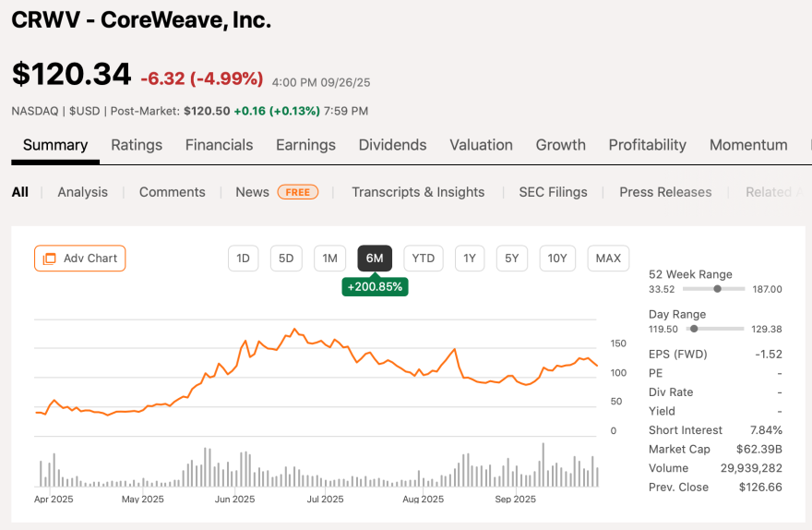Go to the Earnings tab
Screen dimensions: 812x530
305,145
